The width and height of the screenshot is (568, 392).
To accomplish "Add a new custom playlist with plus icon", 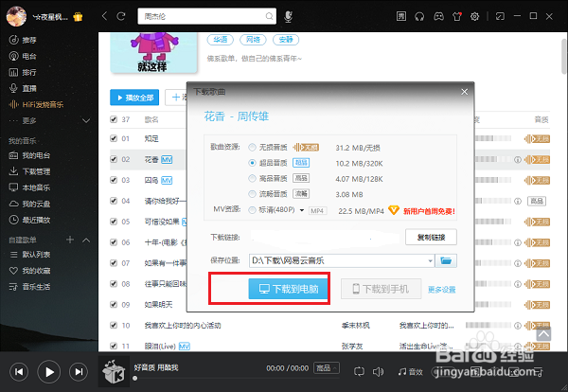I will [70, 240].
